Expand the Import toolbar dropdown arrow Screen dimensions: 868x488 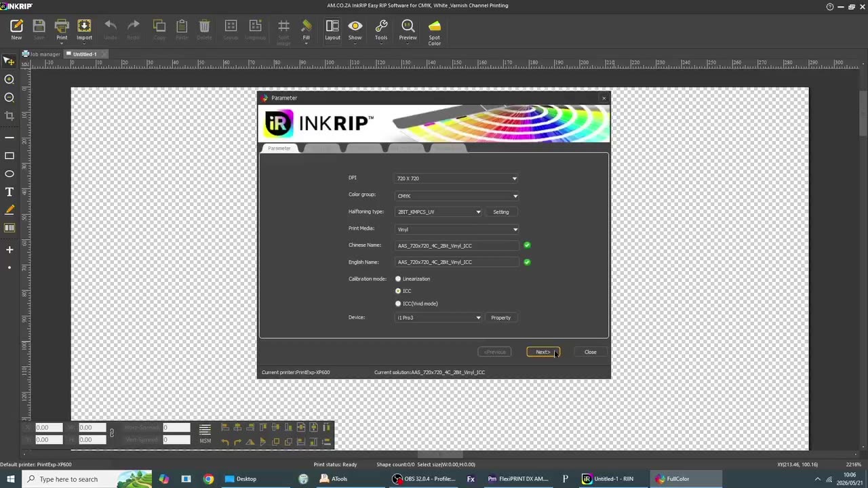[x=84, y=43]
